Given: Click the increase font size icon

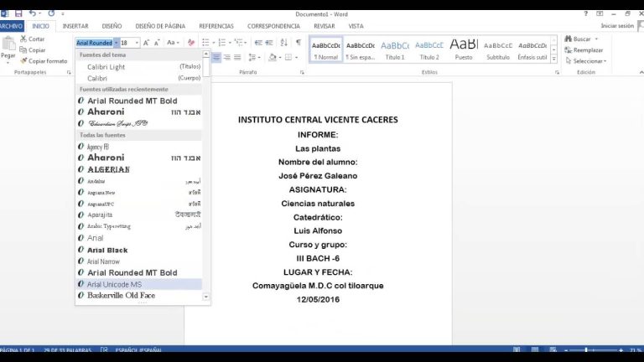Looking at the screenshot, I should 146,42.
